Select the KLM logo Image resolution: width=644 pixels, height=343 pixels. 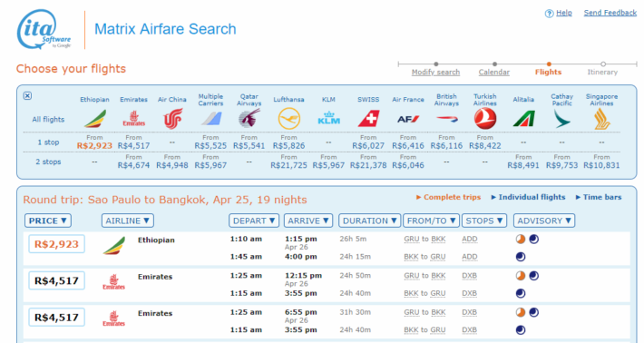tap(328, 118)
